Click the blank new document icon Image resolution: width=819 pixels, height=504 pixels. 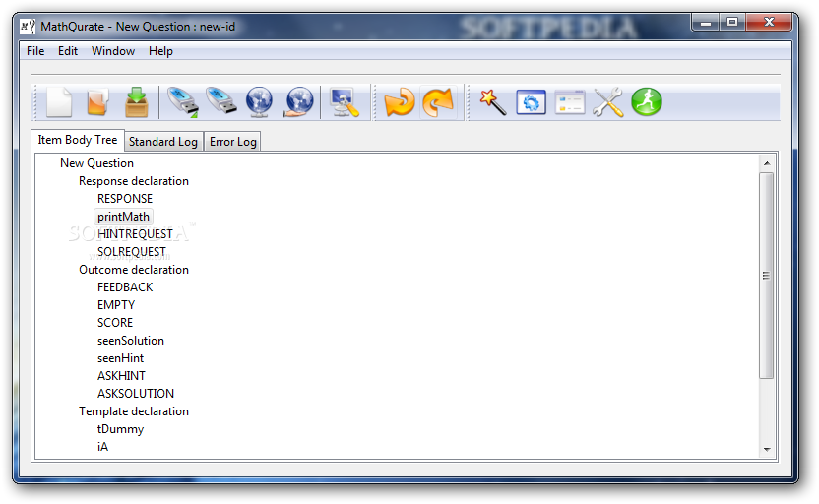coord(59,101)
